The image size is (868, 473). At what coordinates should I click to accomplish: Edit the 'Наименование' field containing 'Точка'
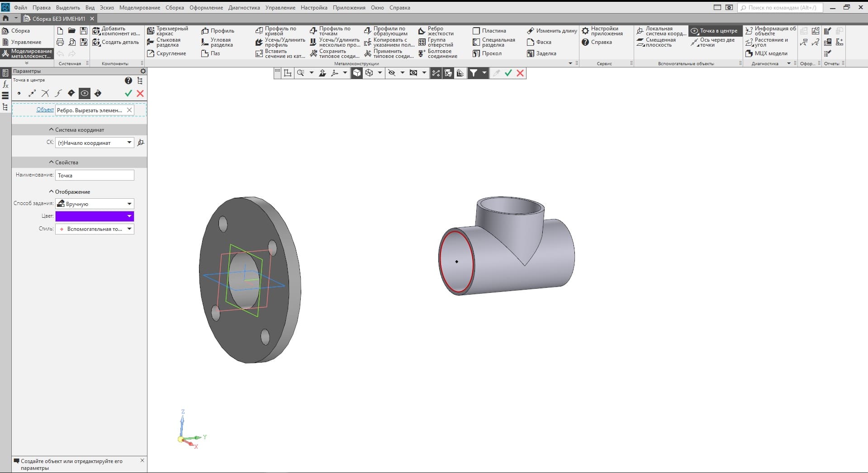point(95,175)
